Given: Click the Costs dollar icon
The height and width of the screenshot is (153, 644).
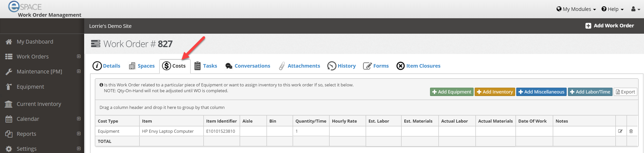Looking at the screenshot, I should click(166, 66).
